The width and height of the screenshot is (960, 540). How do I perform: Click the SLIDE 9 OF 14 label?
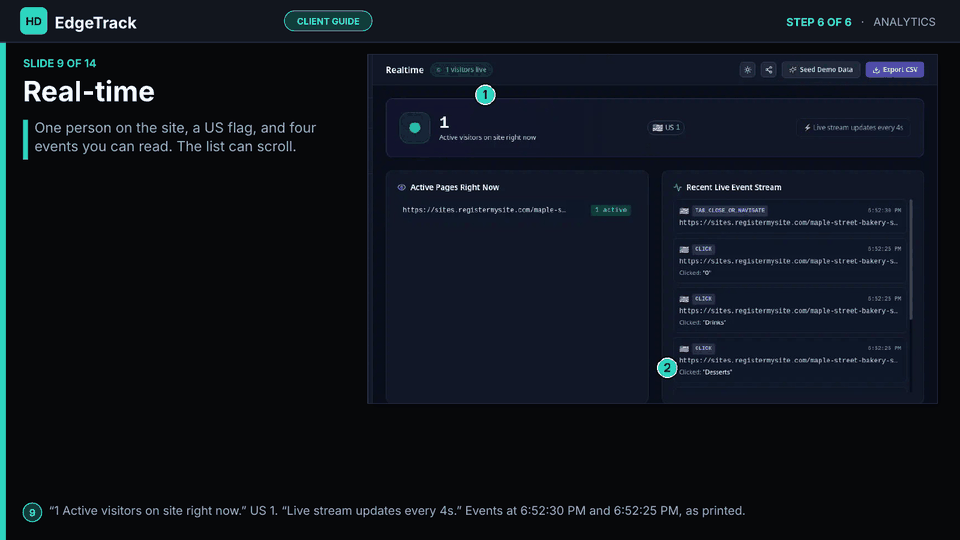click(59, 64)
